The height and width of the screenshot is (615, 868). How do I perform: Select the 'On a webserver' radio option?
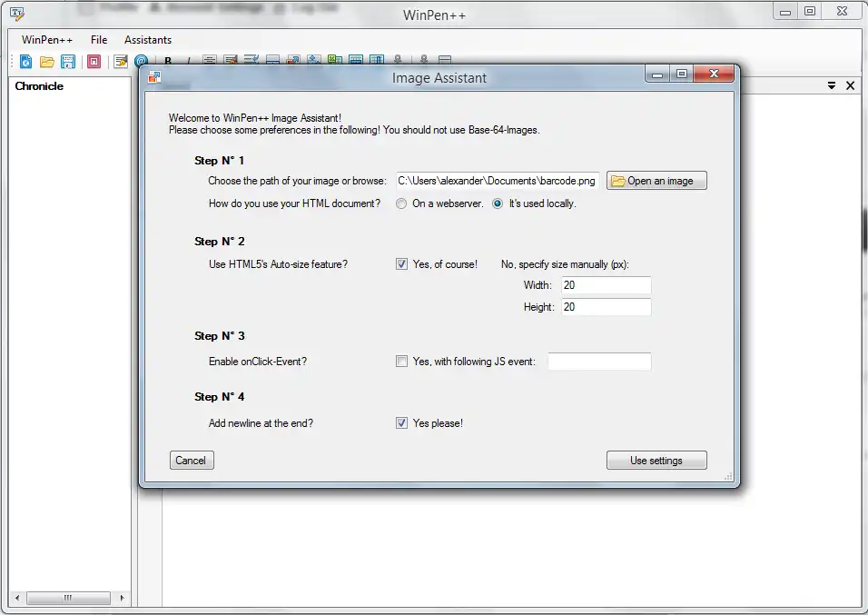pyautogui.click(x=401, y=203)
